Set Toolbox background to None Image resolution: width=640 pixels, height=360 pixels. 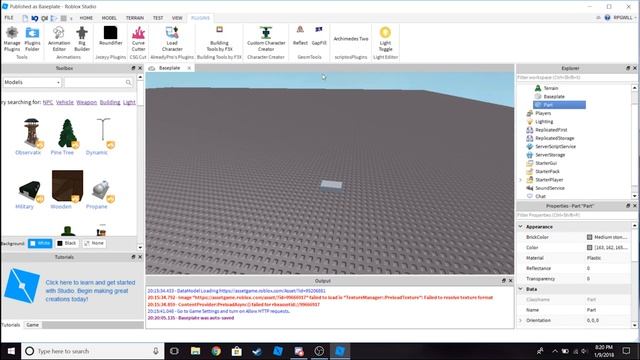pyautogui.click(x=94, y=243)
